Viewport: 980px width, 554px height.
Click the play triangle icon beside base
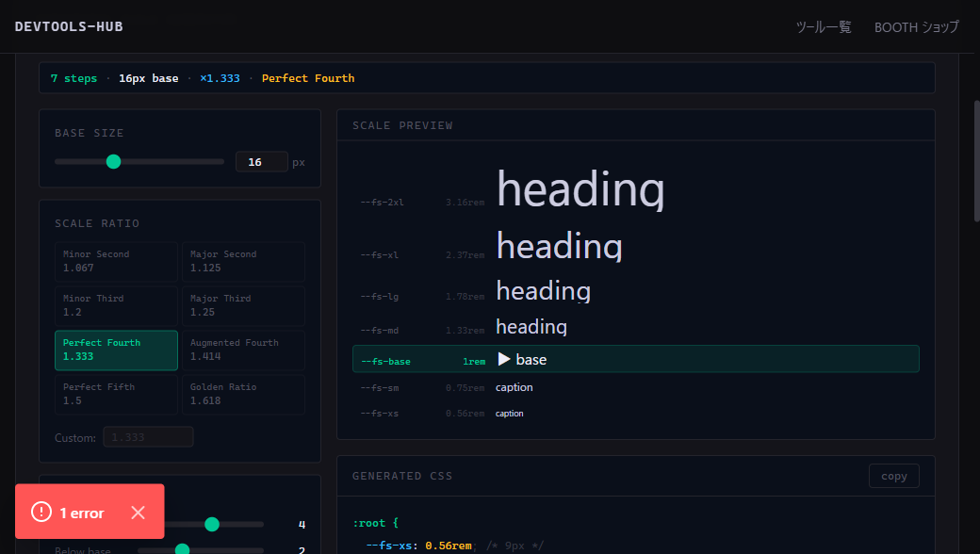click(x=504, y=359)
